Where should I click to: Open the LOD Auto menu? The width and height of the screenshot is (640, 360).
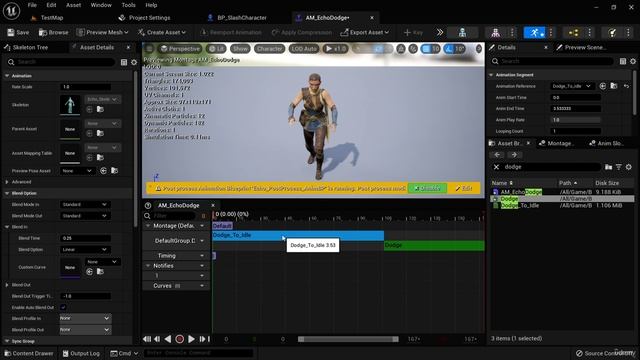pos(304,49)
